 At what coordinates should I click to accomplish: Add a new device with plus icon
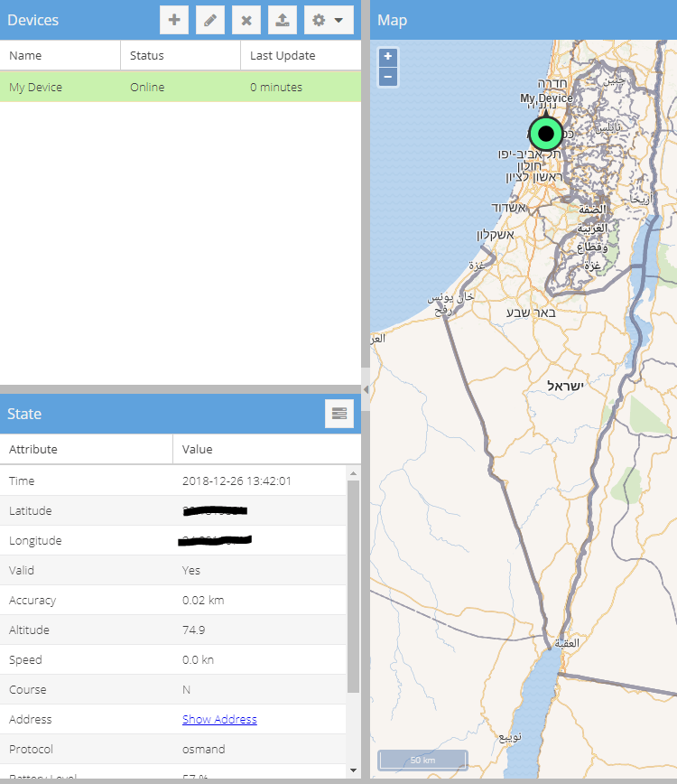coord(174,20)
